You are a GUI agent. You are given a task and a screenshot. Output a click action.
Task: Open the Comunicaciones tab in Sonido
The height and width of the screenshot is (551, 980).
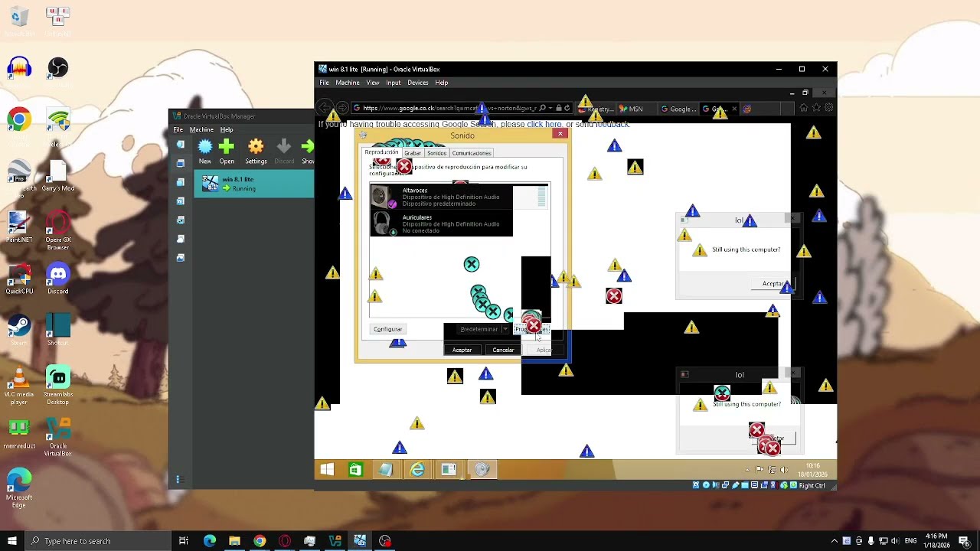(x=471, y=153)
